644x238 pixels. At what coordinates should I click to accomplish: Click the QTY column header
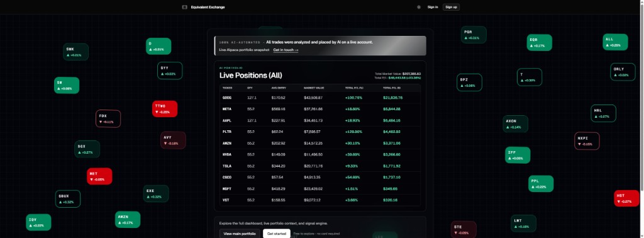(x=250, y=88)
